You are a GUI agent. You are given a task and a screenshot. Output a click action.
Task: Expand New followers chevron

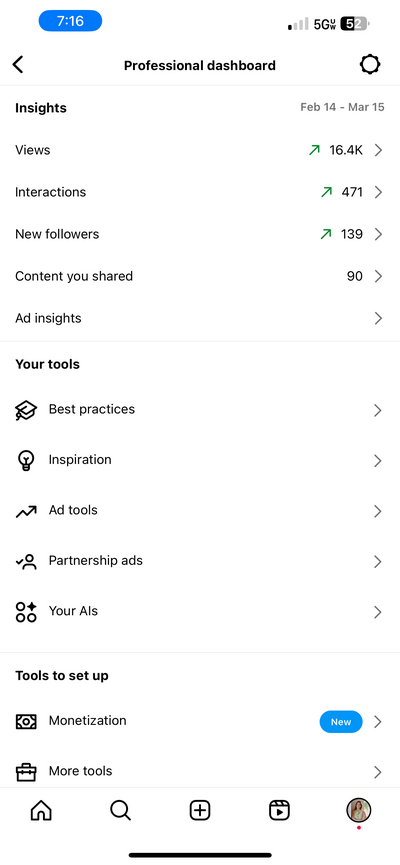coord(378,234)
